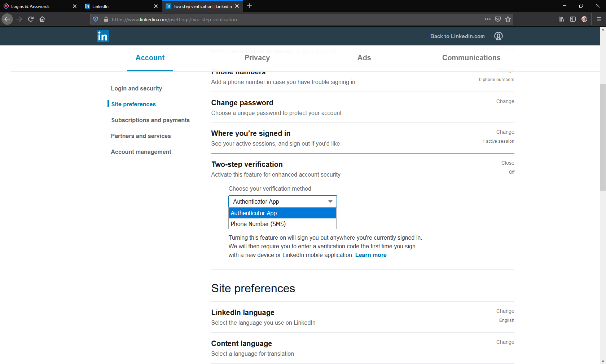The image size is (606, 364).
Task: Click scrollbar up arrow
Action: [x=603, y=30]
